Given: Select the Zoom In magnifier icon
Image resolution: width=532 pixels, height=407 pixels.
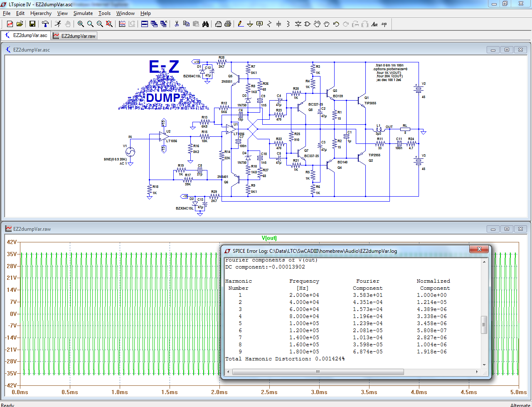Looking at the screenshot, I should [81, 24].
